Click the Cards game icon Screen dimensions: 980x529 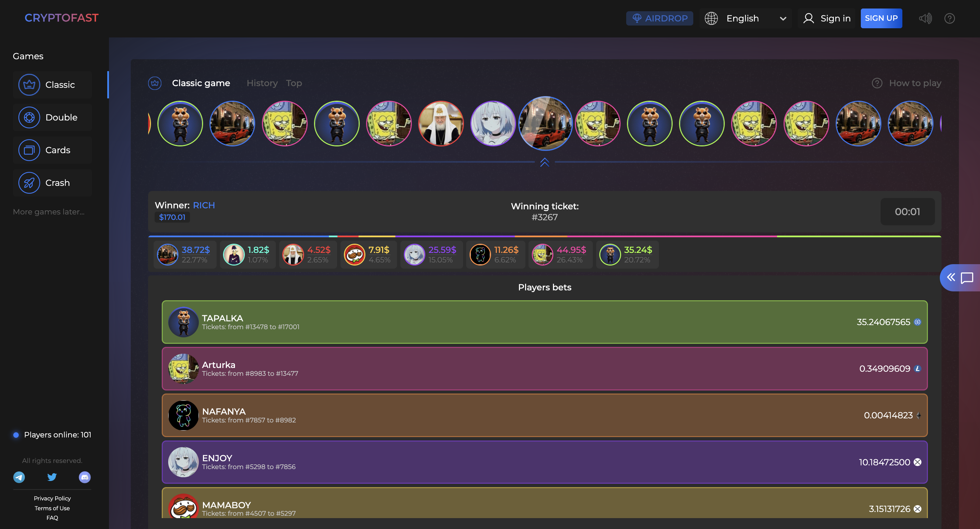point(29,150)
